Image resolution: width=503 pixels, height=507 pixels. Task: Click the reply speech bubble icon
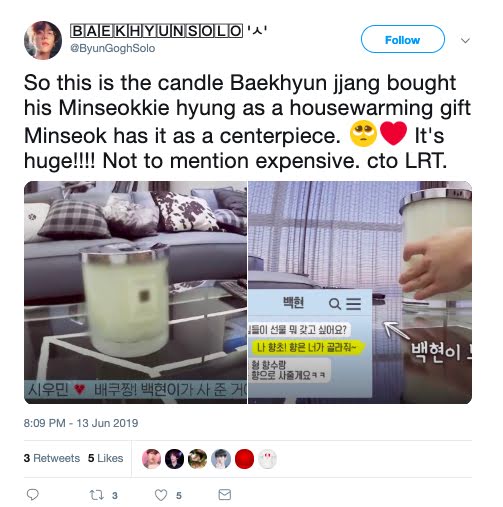(33, 494)
